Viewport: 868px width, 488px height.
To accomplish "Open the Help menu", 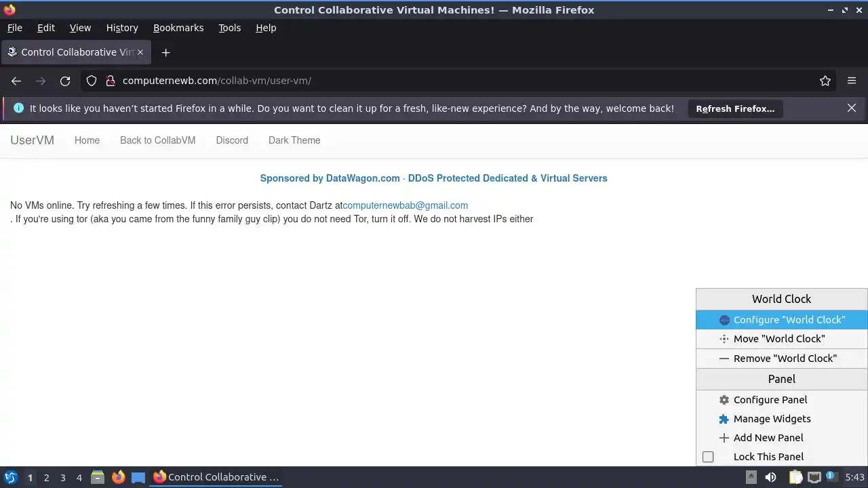I will coord(266,28).
